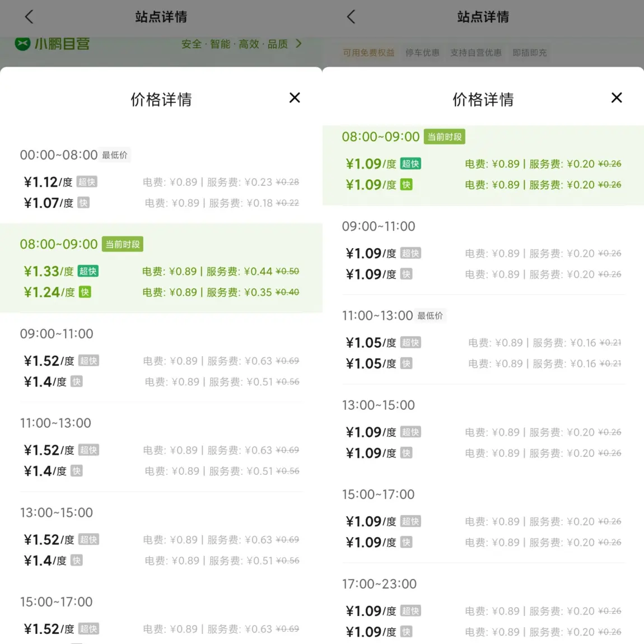Tap the back arrow on the right screen
Viewport: 644px width, 644px height.
pos(351,17)
